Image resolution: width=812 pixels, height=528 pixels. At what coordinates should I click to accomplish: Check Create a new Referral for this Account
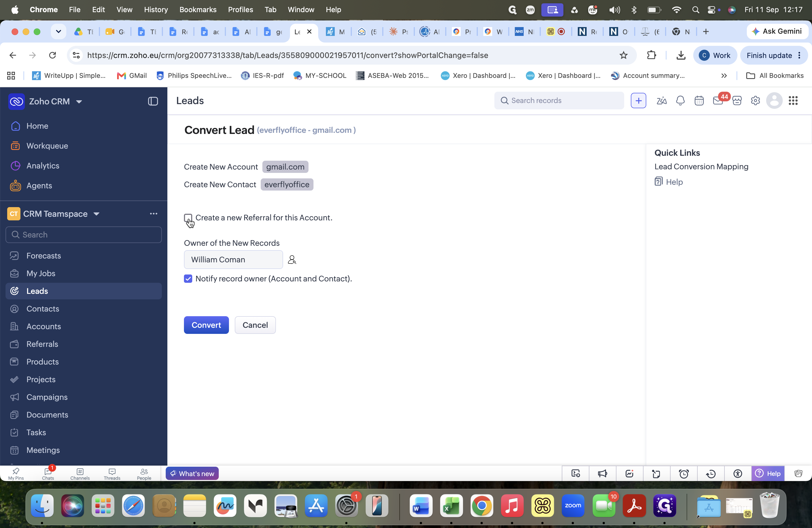(188, 218)
